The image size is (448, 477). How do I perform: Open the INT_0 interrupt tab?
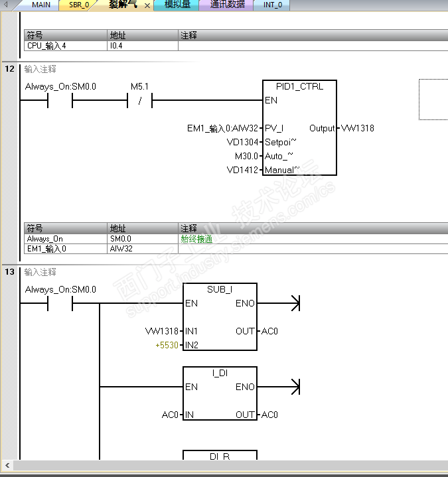[x=272, y=5]
